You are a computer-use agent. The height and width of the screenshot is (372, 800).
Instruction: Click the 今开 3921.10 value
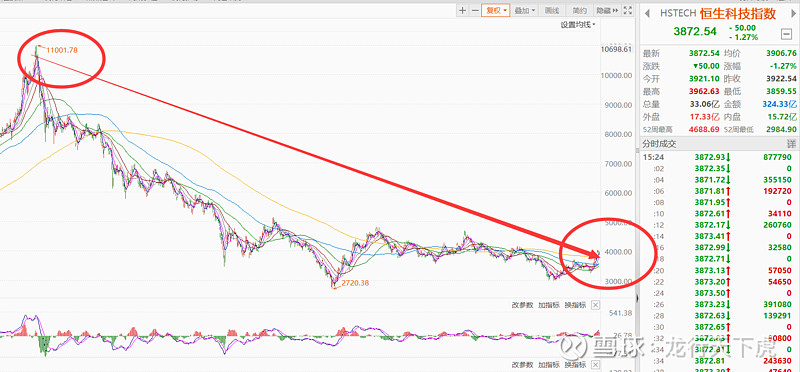tap(704, 79)
